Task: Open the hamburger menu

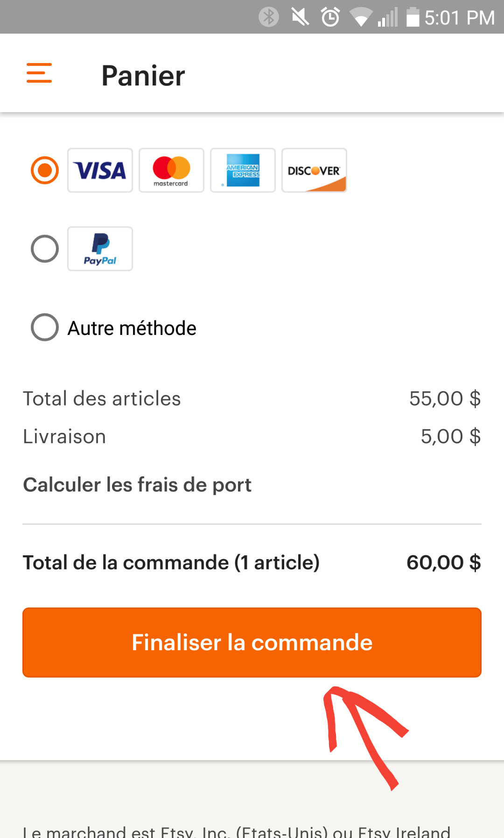Action: point(39,73)
